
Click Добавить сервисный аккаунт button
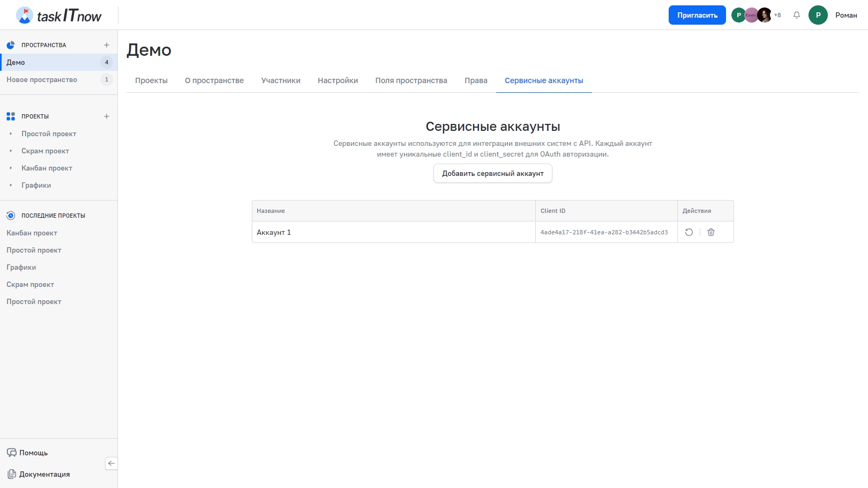click(x=492, y=173)
